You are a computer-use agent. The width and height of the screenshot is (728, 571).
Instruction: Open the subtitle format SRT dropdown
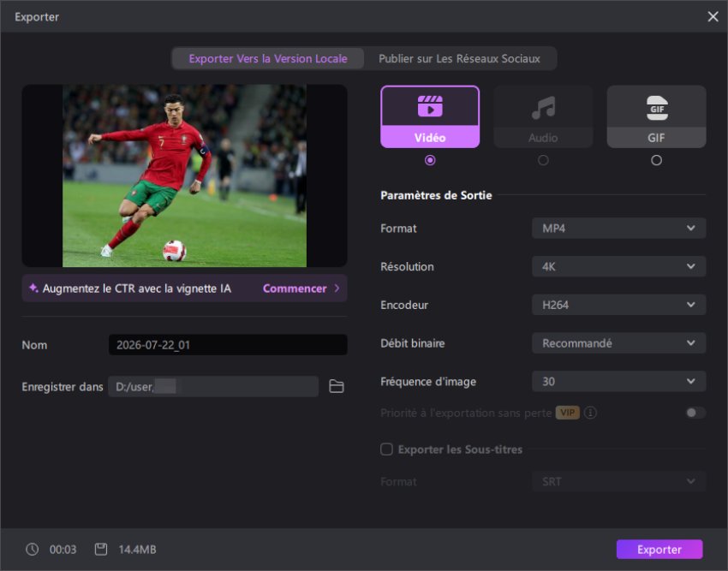point(619,481)
